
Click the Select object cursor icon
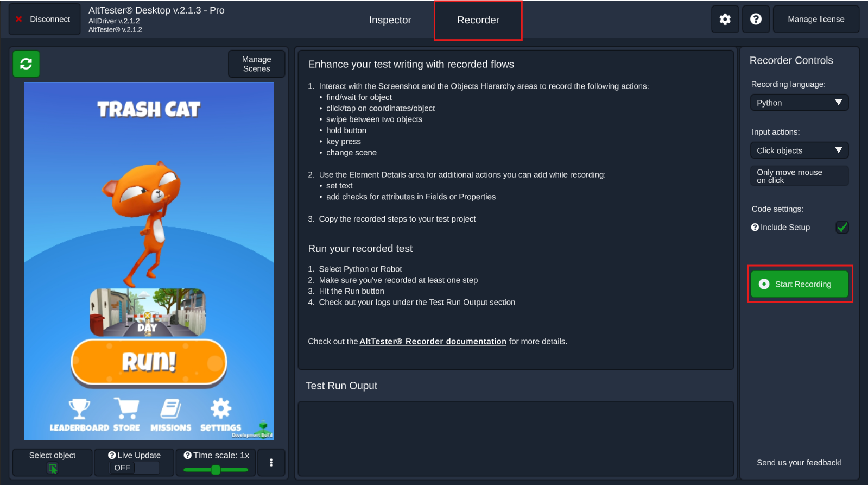[x=53, y=468]
